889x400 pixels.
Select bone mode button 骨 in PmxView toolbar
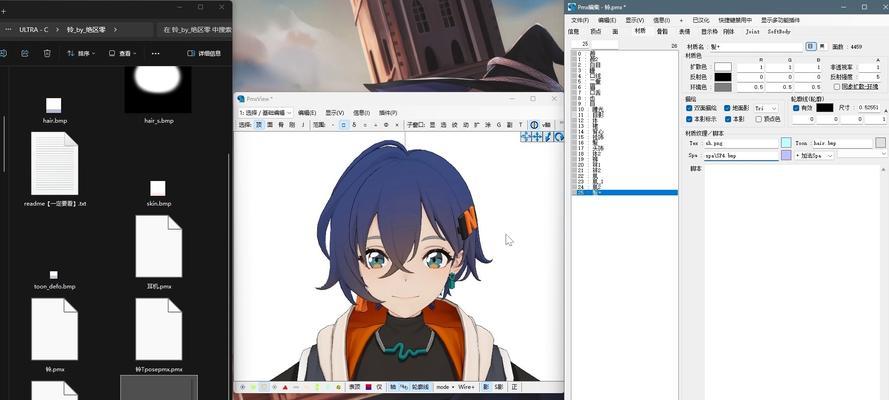click(x=281, y=125)
